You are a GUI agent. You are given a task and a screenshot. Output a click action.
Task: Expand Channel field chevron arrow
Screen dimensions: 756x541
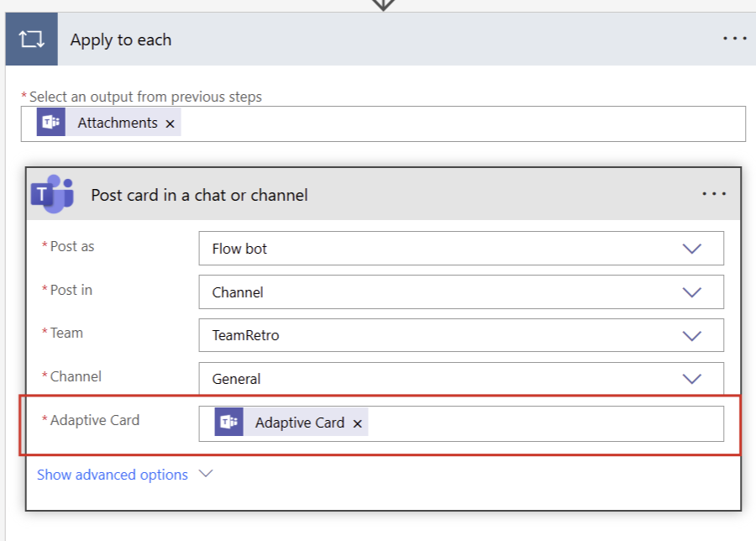pos(692,379)
